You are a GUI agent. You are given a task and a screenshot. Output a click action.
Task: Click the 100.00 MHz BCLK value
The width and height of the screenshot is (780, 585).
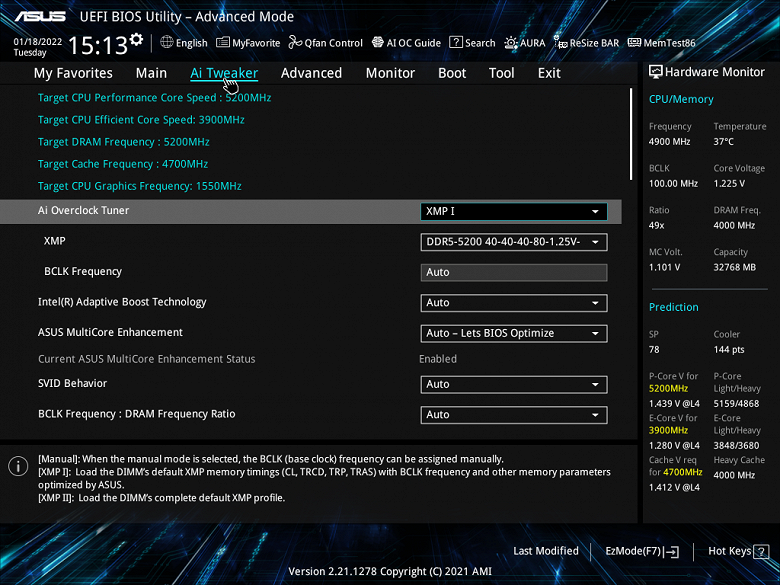[673, 184]
